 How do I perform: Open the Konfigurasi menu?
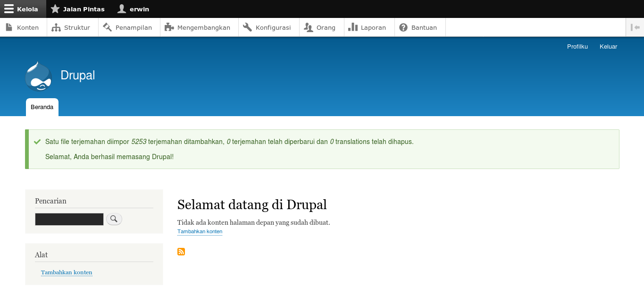coord(269,27)
